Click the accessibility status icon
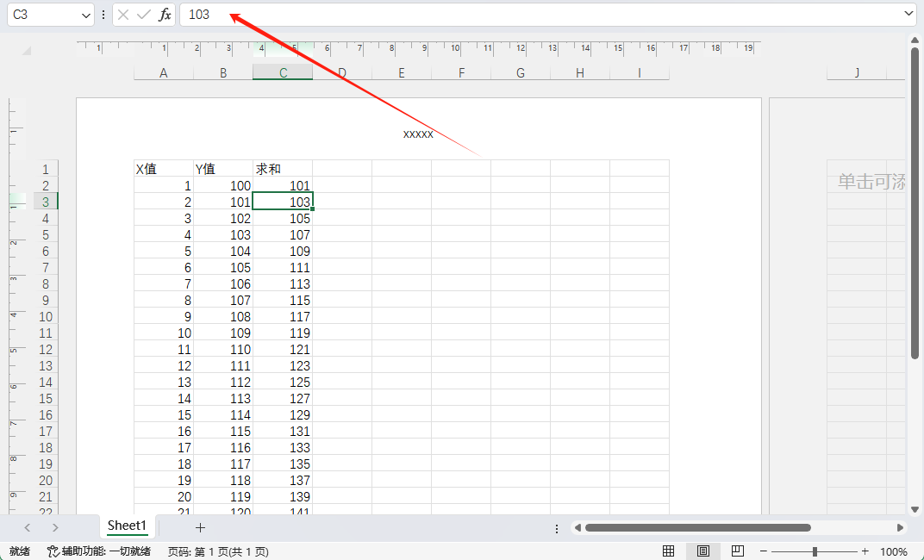This screenshot has height=560, width=924. coord(53,551)
